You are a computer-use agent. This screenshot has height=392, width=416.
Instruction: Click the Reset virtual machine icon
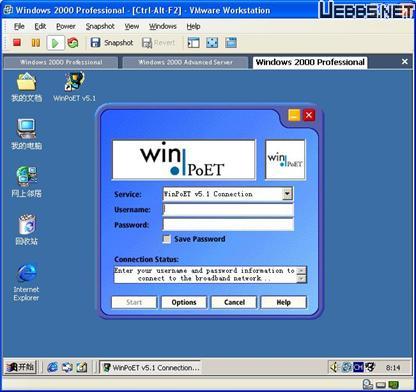(x=73, y=43)
